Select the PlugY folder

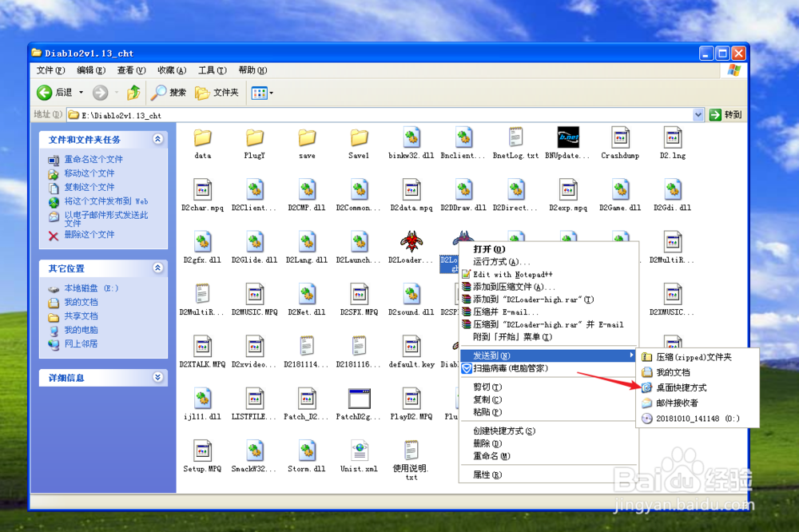tap(254, 144)
